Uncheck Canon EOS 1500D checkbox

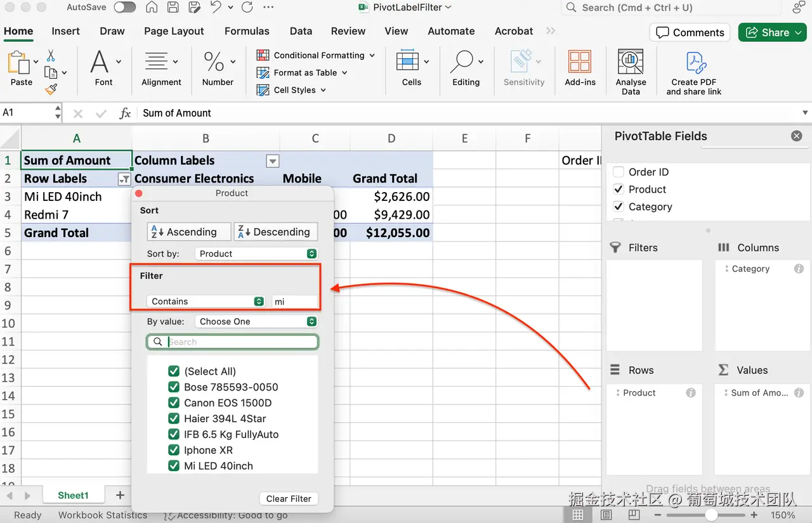coord(173,403)
